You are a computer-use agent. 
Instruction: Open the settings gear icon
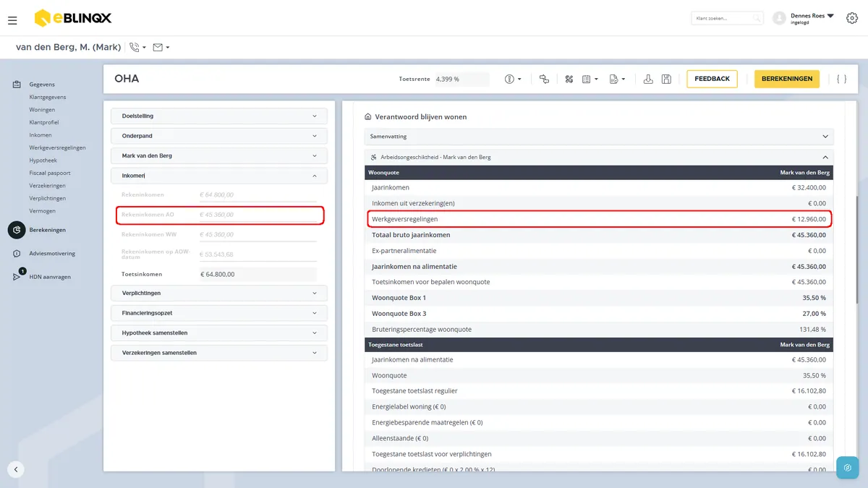(x=851, y=18)
